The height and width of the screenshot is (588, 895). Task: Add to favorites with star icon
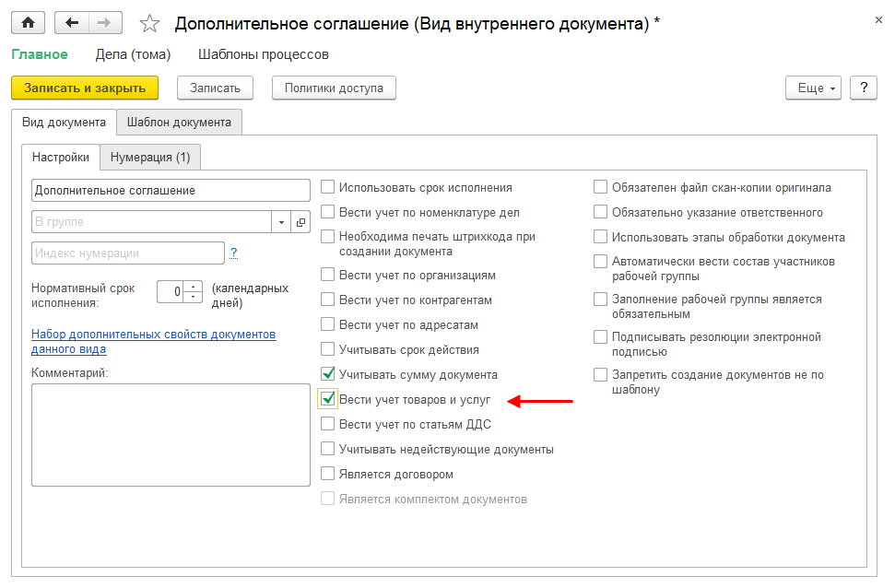(x=150, y=23)
